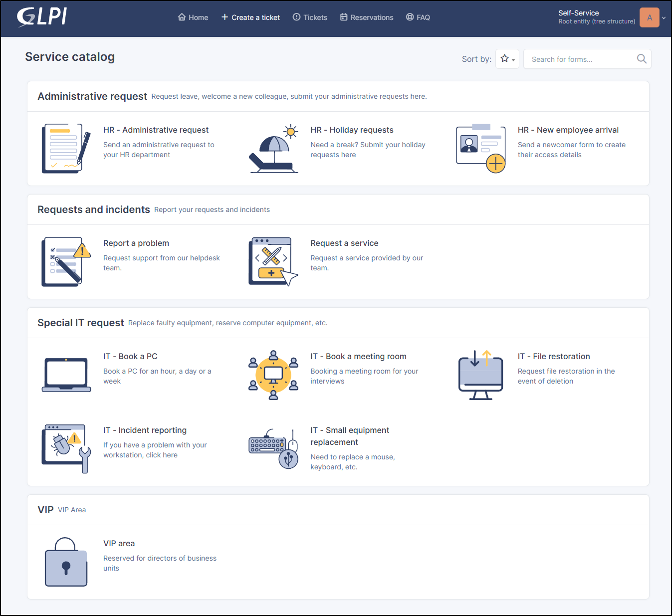Click the GLPI logo

point(41,17)
